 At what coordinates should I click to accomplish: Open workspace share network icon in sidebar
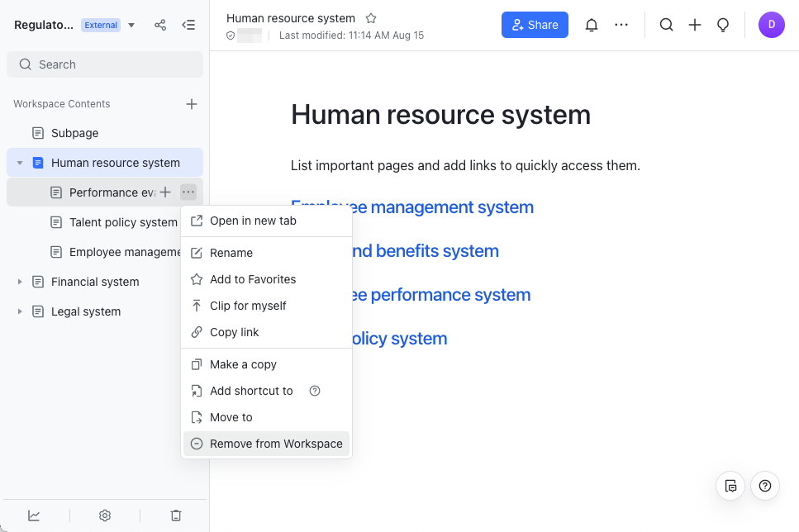point(160,25)
